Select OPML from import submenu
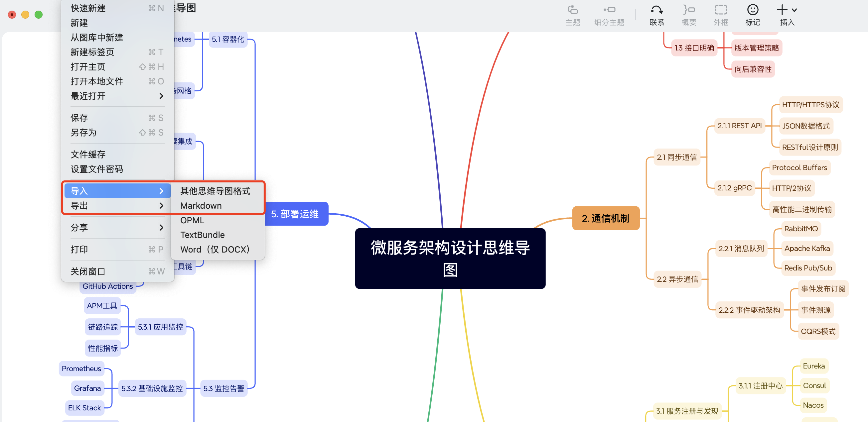The image size is (868, 422). coord(192,220)
